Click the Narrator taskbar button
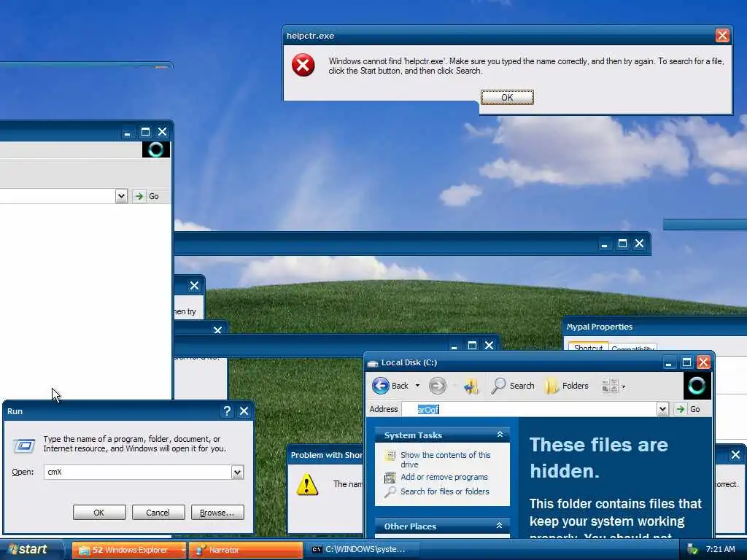 (x=245, y=550)
